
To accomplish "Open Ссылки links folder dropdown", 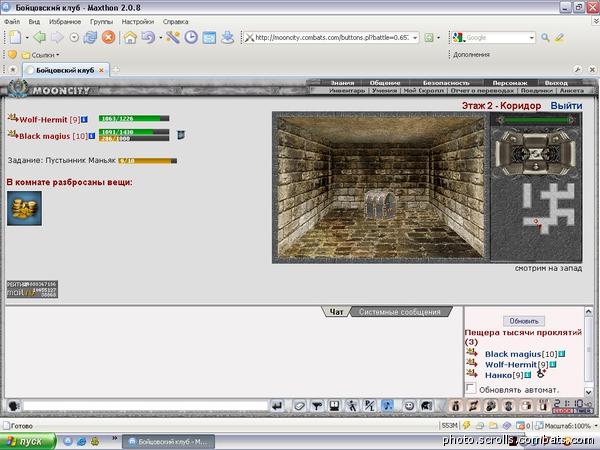I will pyautogui.click(x=41, y=55).
